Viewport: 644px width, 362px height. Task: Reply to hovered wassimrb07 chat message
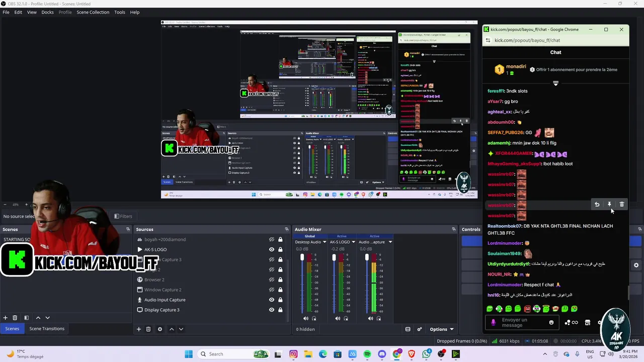click(597, 204)
